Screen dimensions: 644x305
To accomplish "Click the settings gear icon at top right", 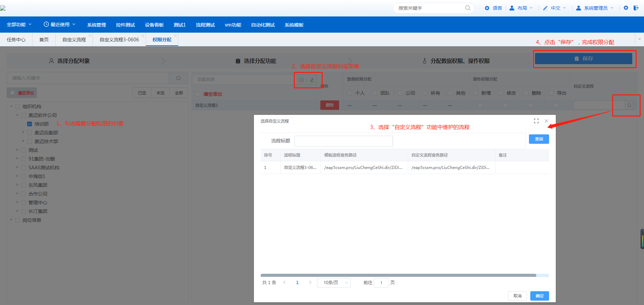I will (x=626, y=8).
